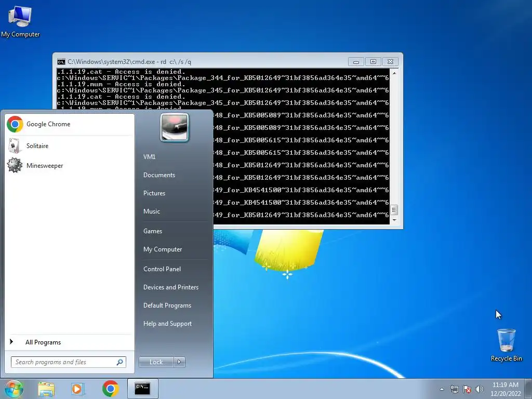Viewport: 532px width, 399px height.
Task: Select the My Computer desktop icon
Action: coord(20,21)
